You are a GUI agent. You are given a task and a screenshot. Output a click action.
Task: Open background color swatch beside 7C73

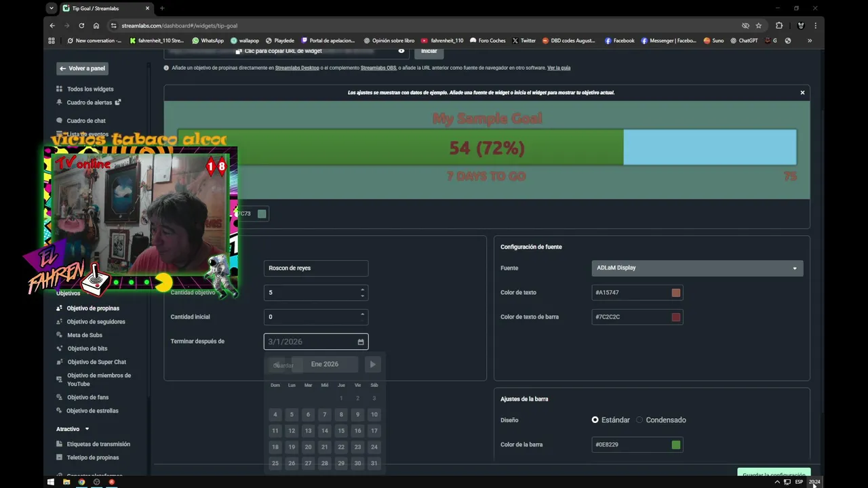click(262, 214)
